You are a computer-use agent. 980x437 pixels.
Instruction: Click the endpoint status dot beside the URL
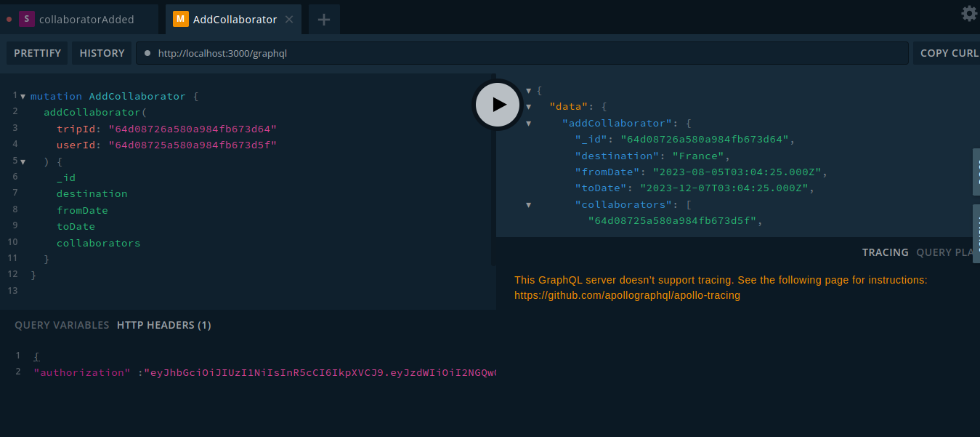click(147, 53)
